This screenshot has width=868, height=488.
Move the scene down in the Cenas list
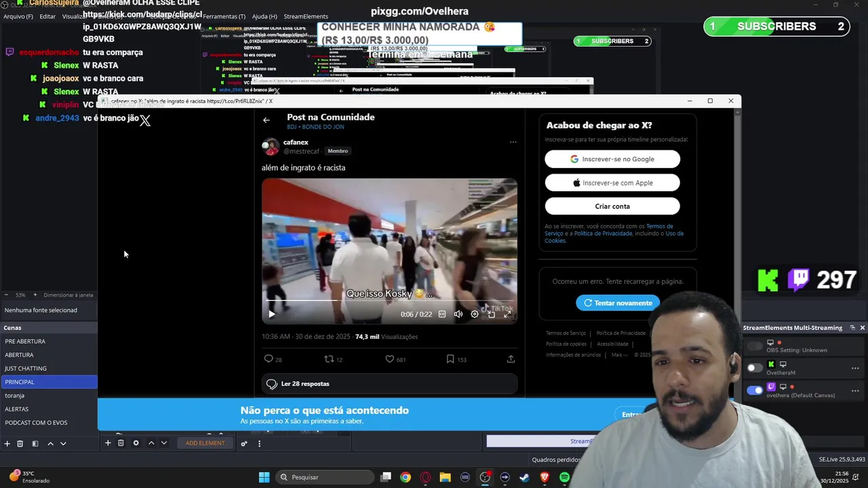63,443
